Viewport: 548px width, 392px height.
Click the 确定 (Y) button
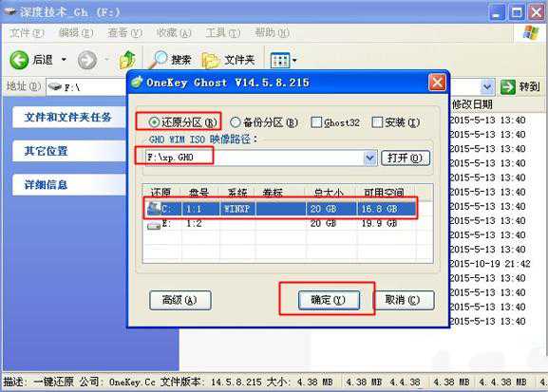click(x=329, y=300)
